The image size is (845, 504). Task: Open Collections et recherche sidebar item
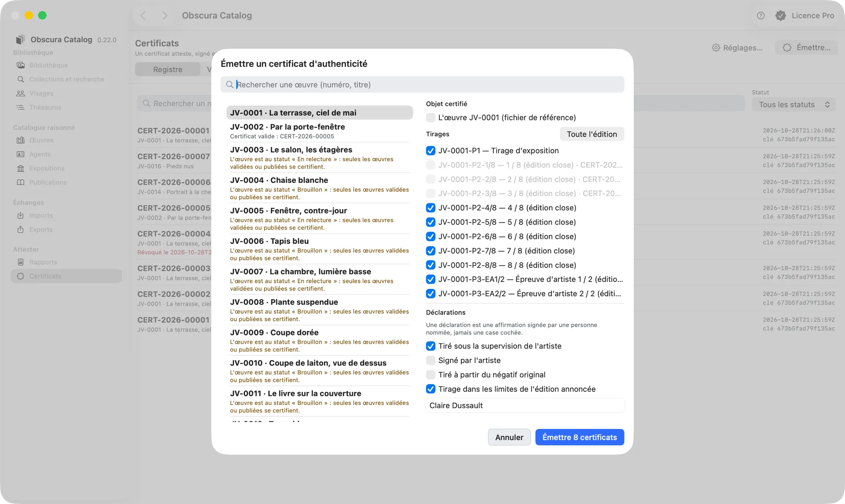click(x=66, y=79)
